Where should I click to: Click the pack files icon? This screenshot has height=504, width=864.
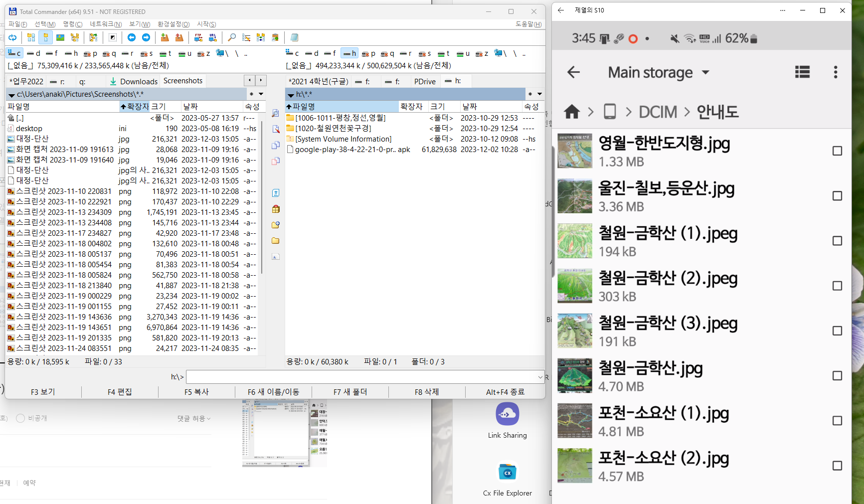click(165, 37)
